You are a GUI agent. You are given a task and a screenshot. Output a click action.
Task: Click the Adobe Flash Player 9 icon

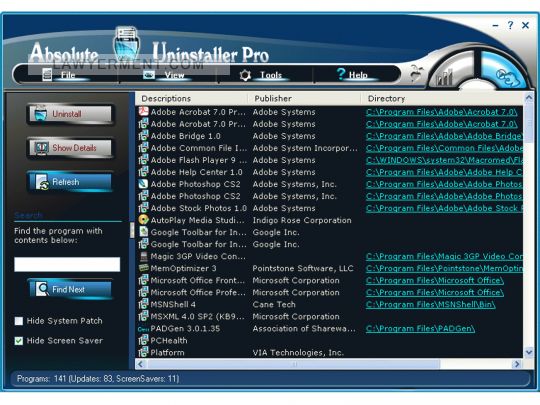coord(143,160)
